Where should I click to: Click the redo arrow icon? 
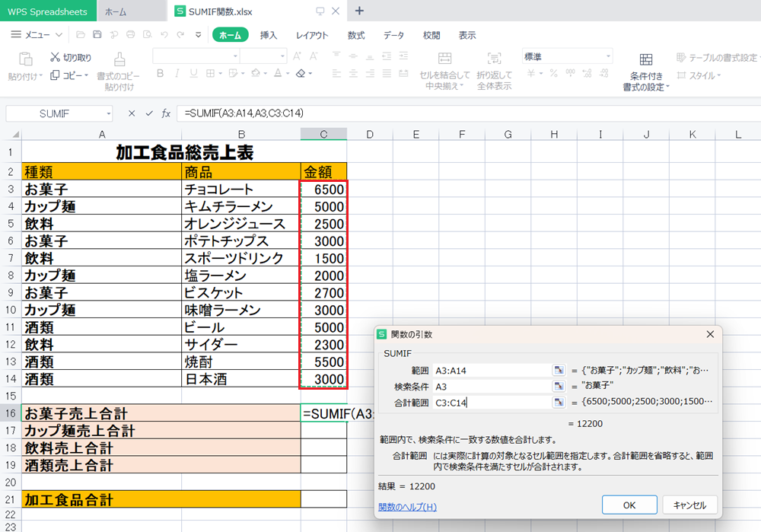pos(180,34)
